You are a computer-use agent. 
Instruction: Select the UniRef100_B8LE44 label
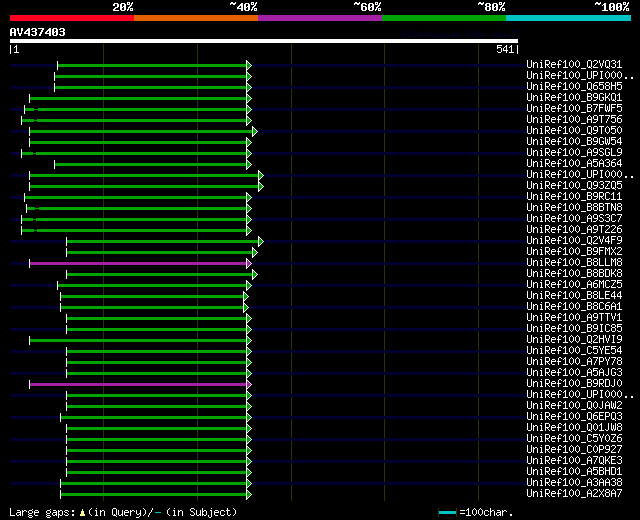point(574,296)
